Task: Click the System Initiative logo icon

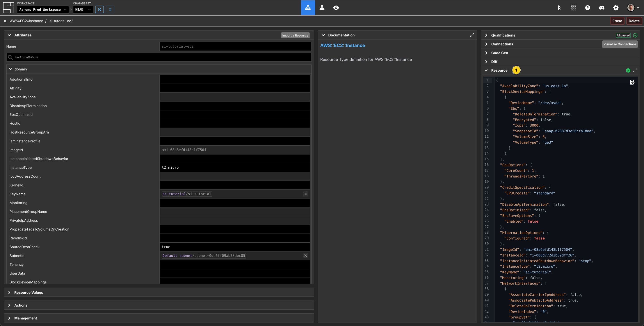Action: point(9,7)
